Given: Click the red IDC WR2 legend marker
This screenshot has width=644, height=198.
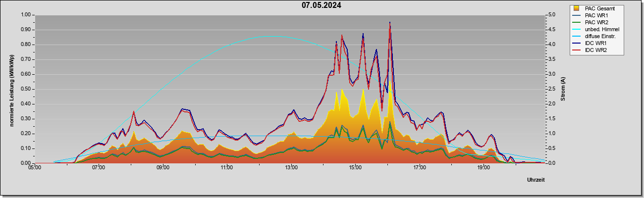Looking at the screenshot, I should [x=577, y=50].
